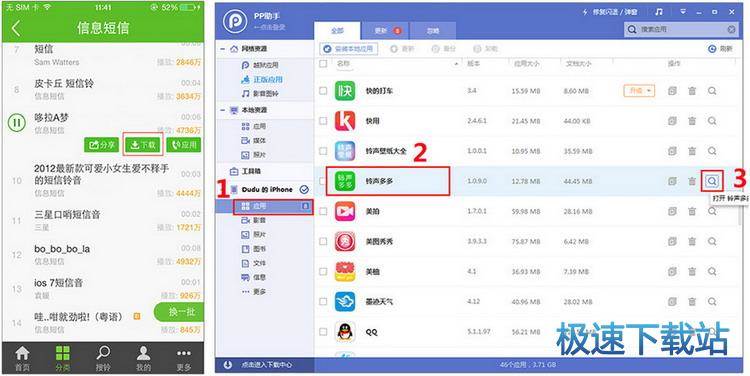Tap the 搜铃 search icon on the phone

click(x=103, y=354)
